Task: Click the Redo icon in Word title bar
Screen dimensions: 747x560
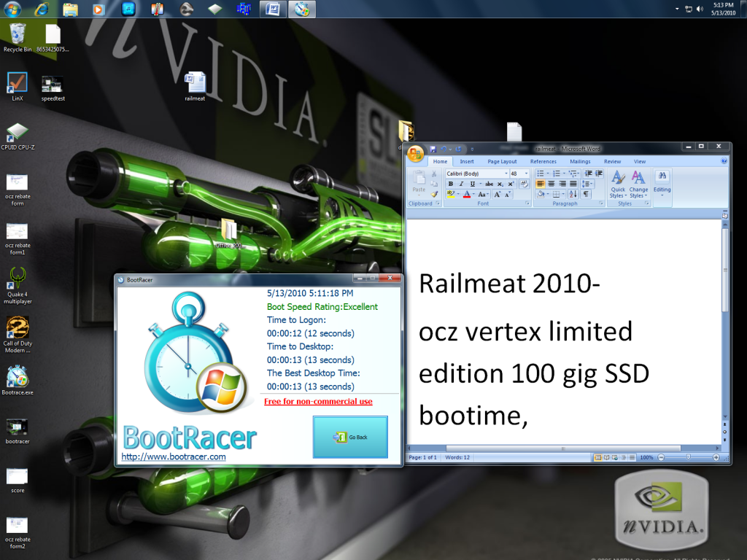Action: click(458, 149)
